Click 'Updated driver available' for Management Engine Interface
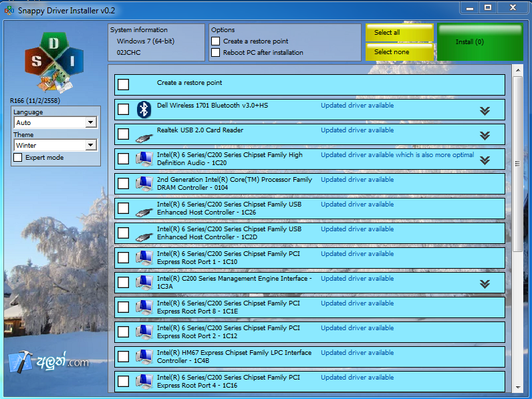 point(358,279)
